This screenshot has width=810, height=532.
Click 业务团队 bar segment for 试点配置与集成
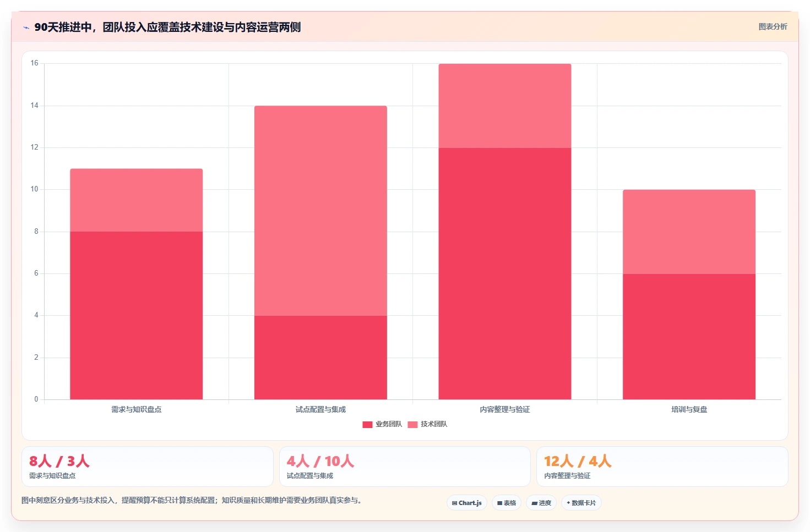point(320,358)
